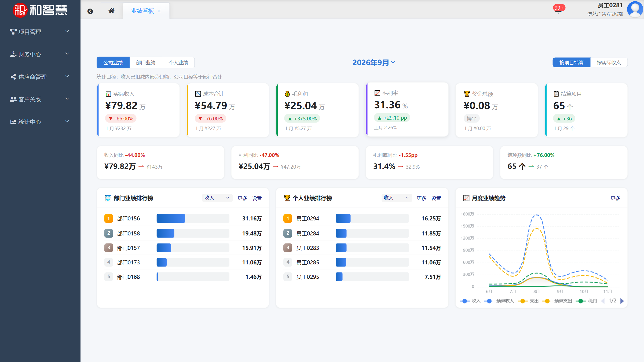
Task: Click the 结算项目 clipboard icon
Action: pos(556,94)
